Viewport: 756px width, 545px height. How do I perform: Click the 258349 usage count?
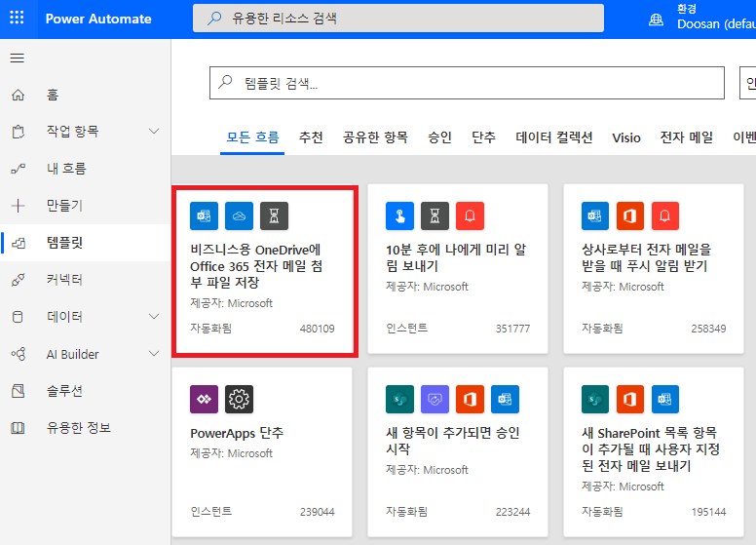pyautogui.click(x=708, y=329)
